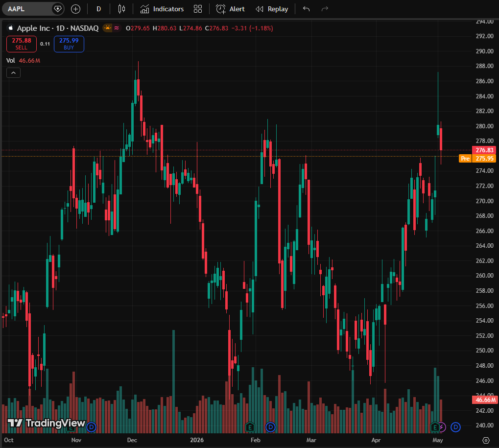Click the 260.00 price axis label
The image size is (499, 448).
pos(484,276)
